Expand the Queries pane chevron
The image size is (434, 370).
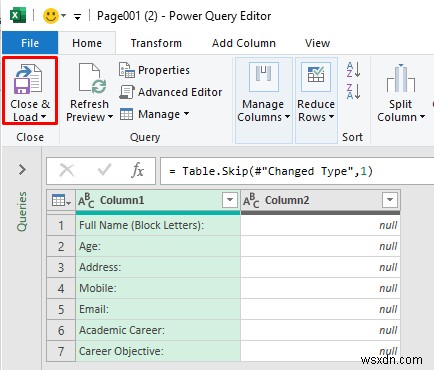22,170
